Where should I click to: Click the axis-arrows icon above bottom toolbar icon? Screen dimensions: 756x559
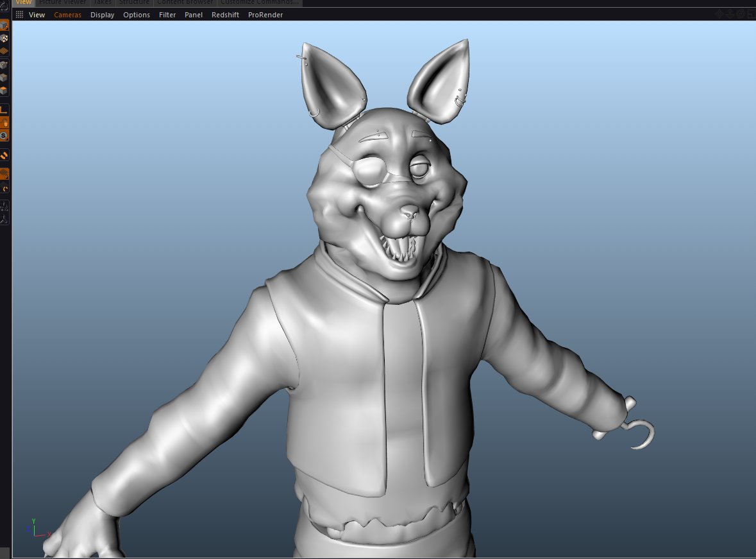(x=4, y=207)
